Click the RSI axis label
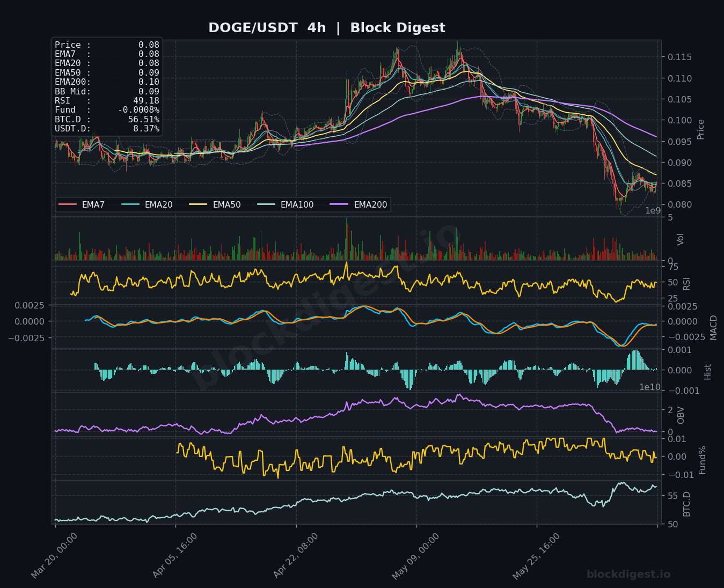This screenshot has height=588, width=724. (687, 283)
